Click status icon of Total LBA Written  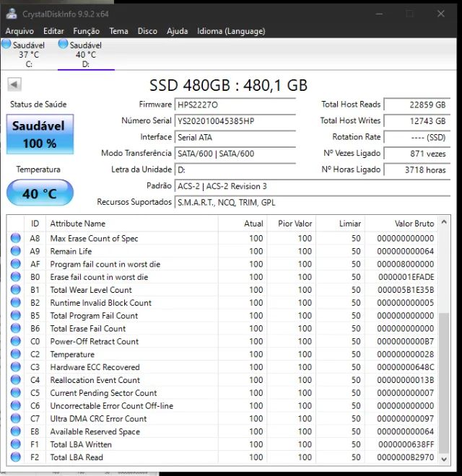pos(15,444)
